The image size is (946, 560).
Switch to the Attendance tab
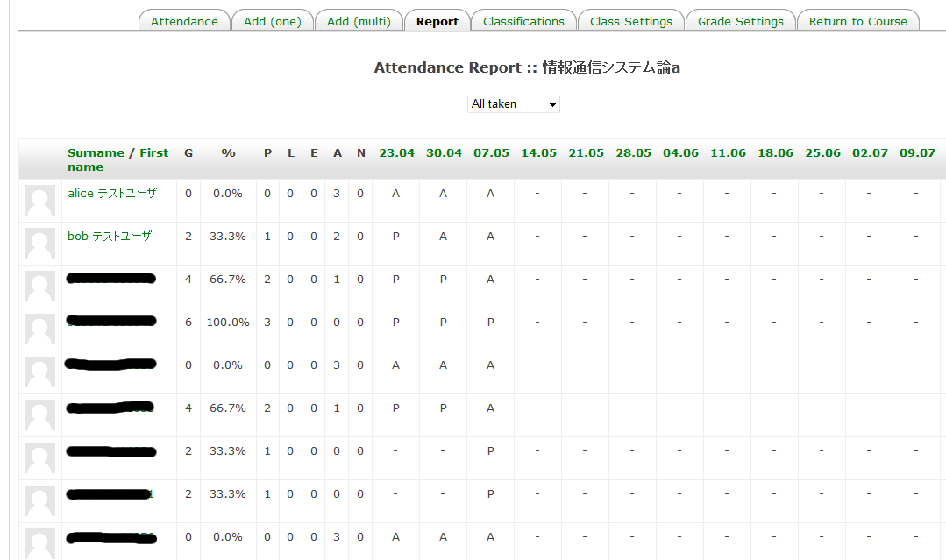point(184,22)
